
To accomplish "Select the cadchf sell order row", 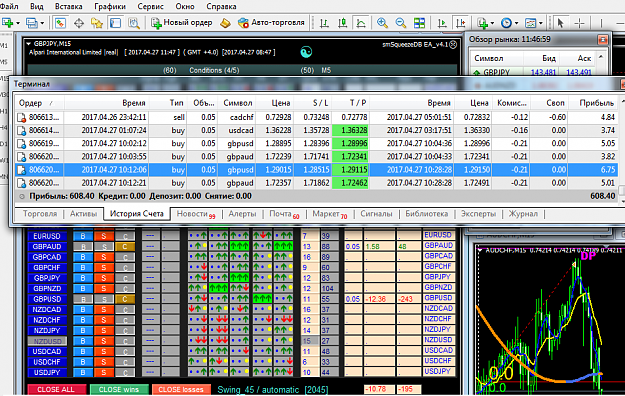I will (316, 117).
